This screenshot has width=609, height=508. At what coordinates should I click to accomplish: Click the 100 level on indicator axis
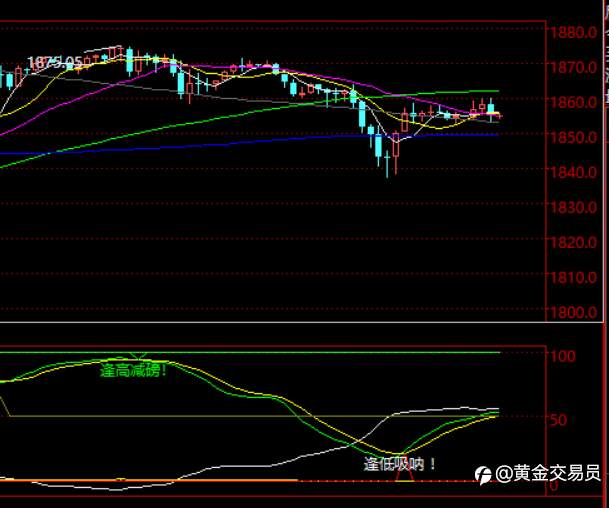click(x=563, y=356)
